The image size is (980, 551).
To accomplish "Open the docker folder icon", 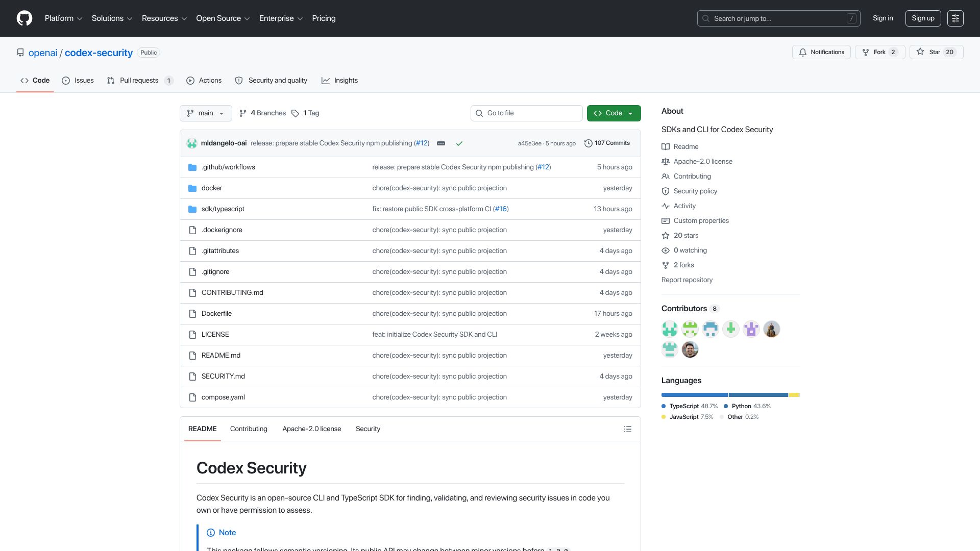I will [192, 188].
